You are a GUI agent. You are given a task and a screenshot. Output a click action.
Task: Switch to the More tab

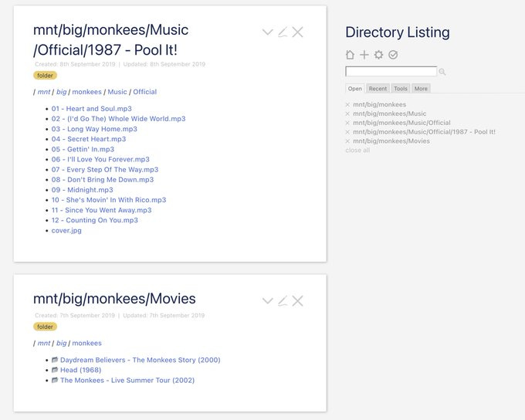[x=421, y=89]
